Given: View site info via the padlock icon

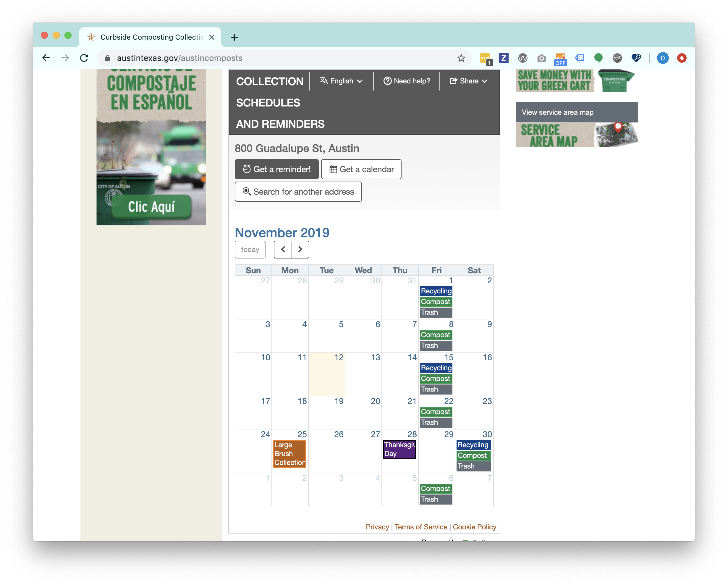Looking at the screenshot, I should 108,58.
